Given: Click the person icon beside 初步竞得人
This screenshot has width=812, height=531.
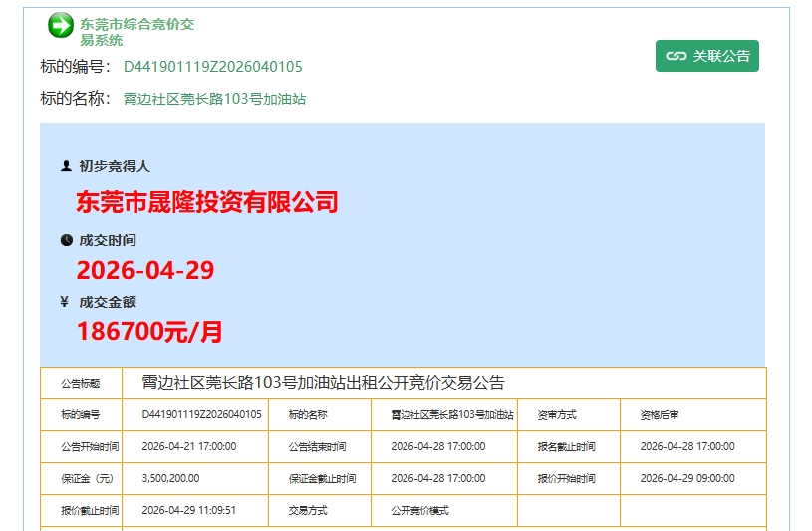Looking at the screenshot, I should 66,166.
